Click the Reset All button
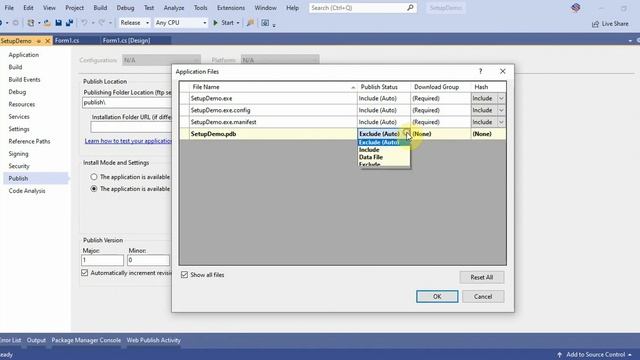This screenshot has height=360, width=640. click(482, 277)
